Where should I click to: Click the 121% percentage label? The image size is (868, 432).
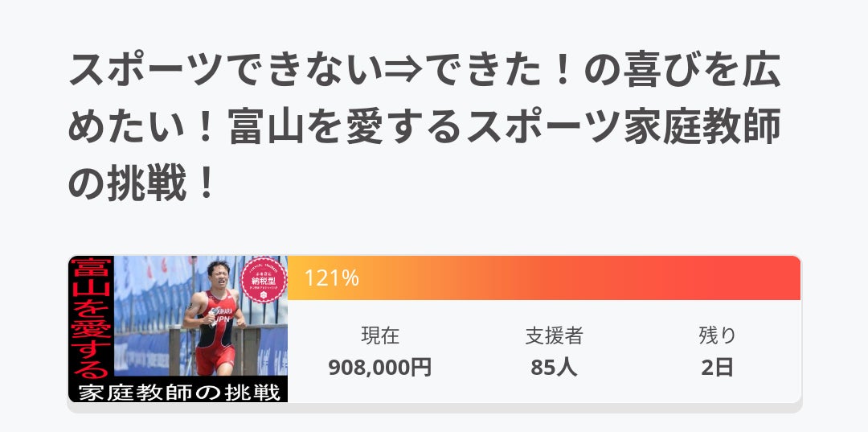coord(331,278)
